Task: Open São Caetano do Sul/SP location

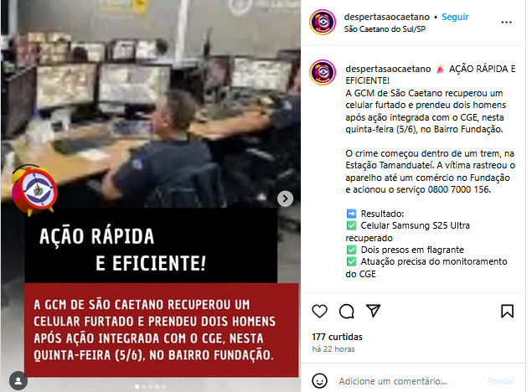Action: (385, 29)
